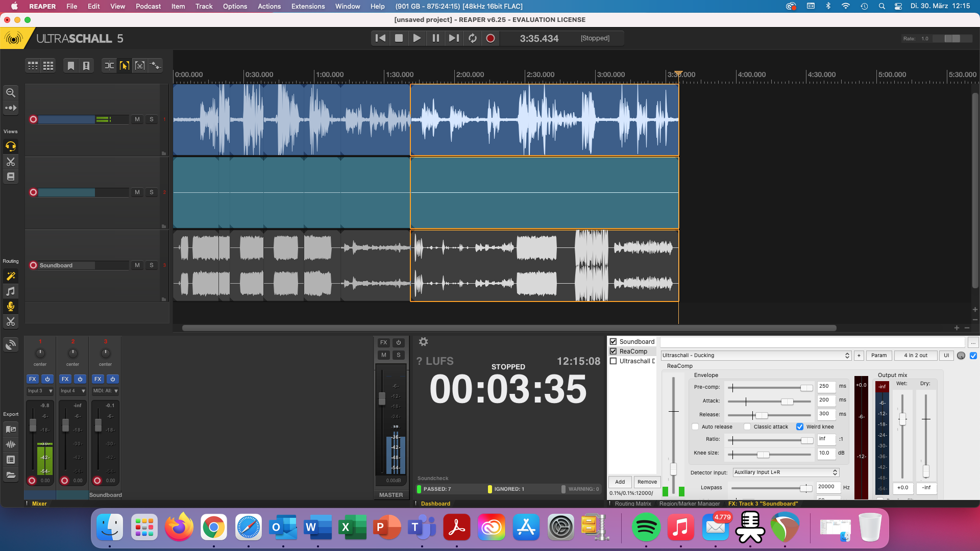Enable the Auto release checkbox
Image resolution: width=980 pixels, height=551 pixels.
[x=695, y=427]
